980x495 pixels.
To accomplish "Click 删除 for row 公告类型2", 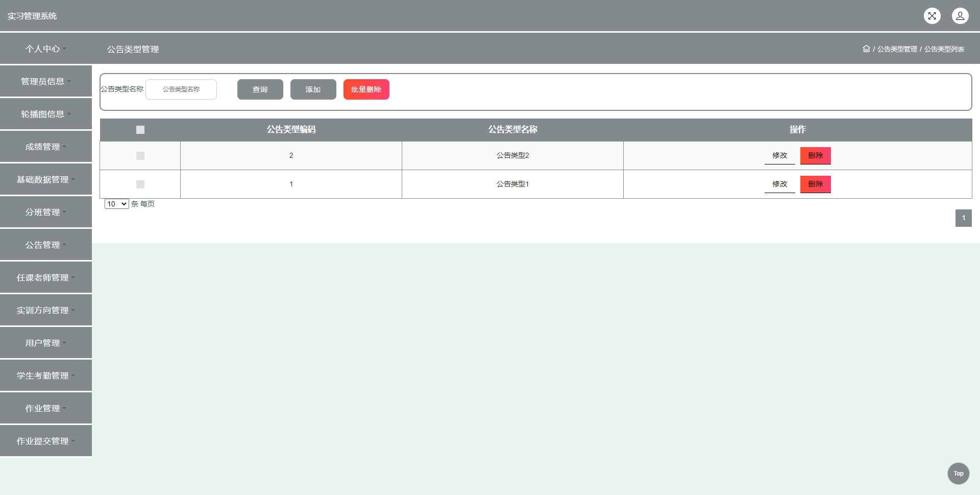I will point(816,156).
